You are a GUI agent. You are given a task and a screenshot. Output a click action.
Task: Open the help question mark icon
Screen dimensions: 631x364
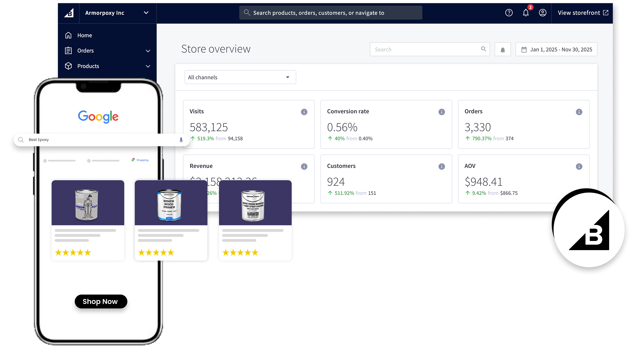[509, 13]
